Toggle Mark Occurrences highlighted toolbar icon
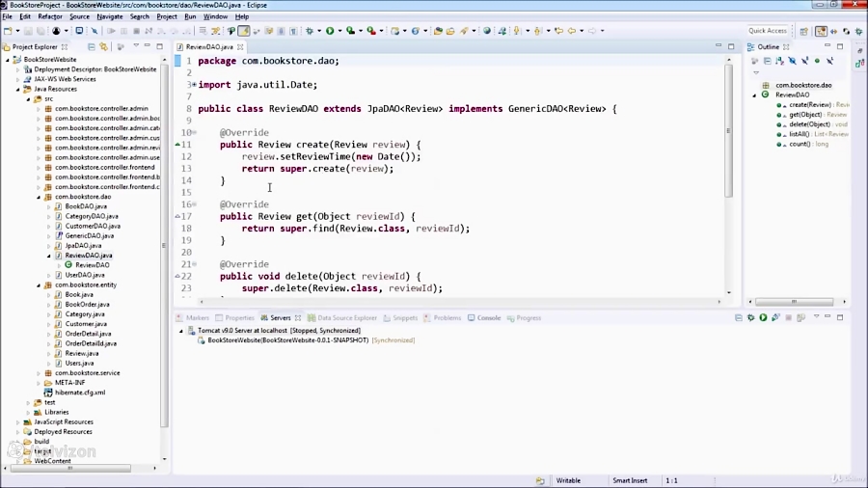868x488 pixels. (244, 31)
